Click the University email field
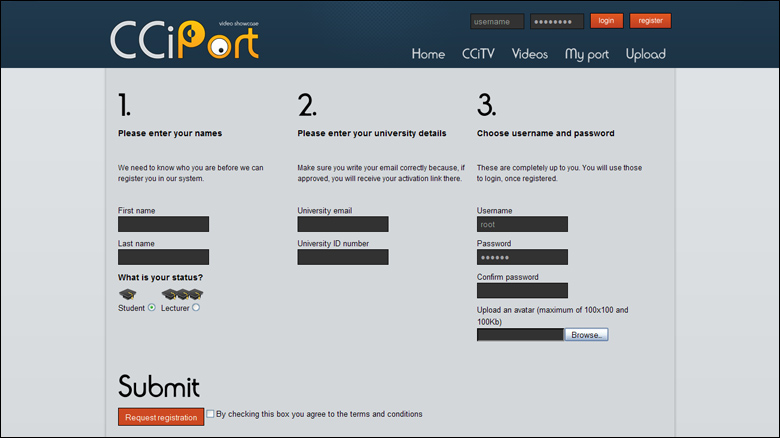 tap(342, 224)
